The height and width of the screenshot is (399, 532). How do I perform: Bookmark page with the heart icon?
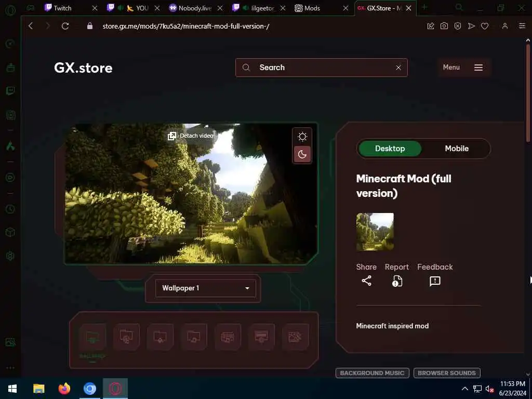tap(485, 26)
